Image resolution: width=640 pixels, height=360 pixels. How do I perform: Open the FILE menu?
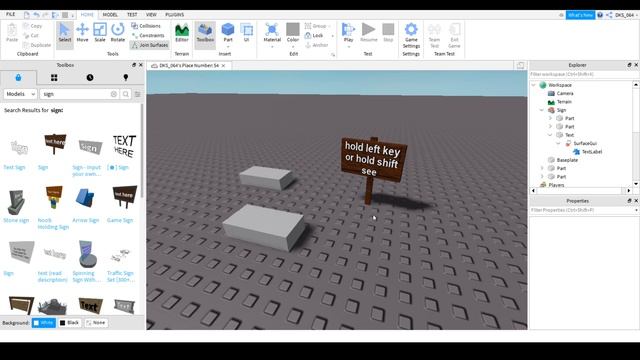tap(11, 14)
